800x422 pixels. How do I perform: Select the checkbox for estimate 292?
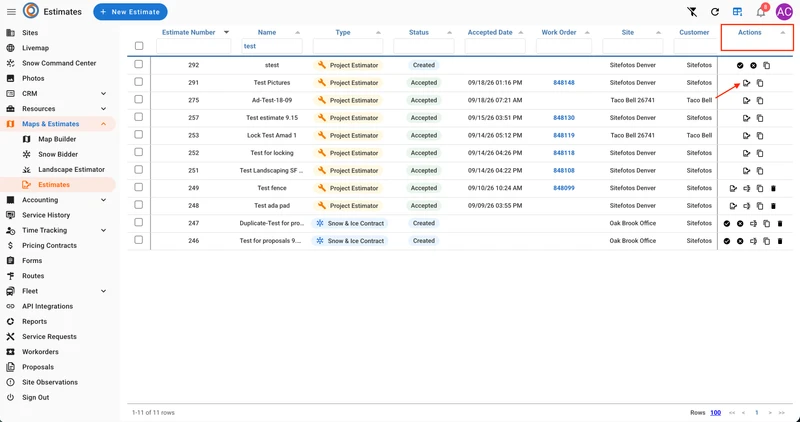[139, 64]
